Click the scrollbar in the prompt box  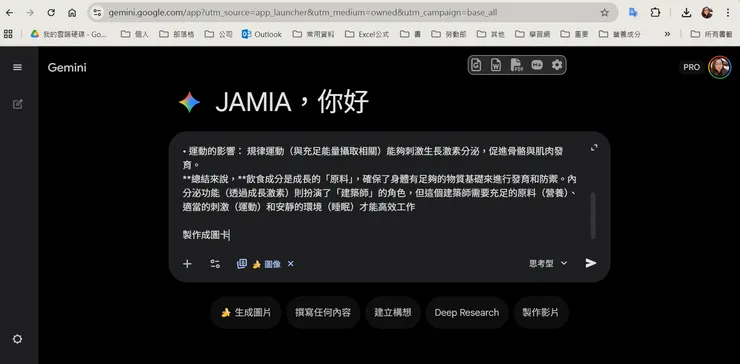click(x=593, y=215)
